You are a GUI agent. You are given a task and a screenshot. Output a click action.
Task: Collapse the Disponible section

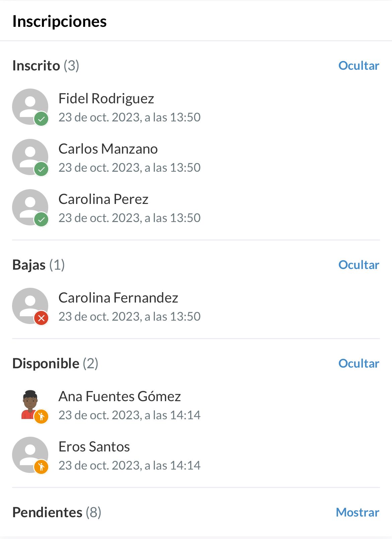[x=358, y=363]
